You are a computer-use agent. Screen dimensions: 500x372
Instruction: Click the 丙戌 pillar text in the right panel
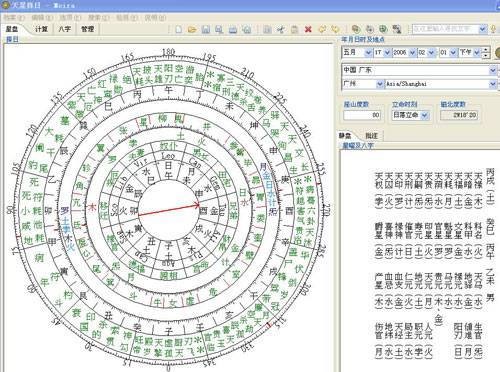point(490,177)
